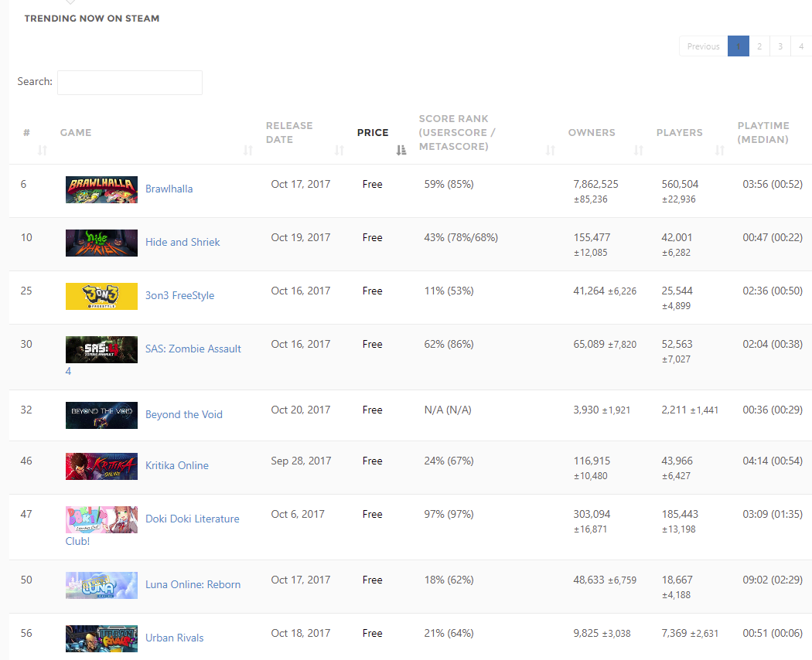Jump to page 4 of results
Screen dimensions: 812x660
801,46
